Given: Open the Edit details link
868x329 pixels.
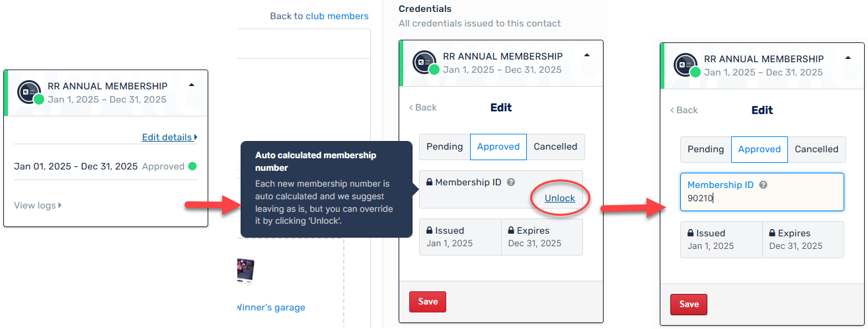Looking at the screenshot, I should click(x=169, y=138).
